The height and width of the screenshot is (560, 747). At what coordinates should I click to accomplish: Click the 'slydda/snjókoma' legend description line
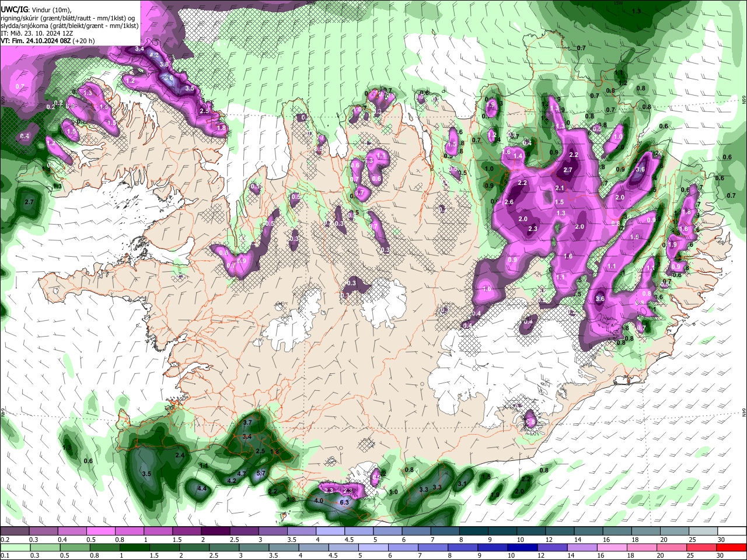[x=69, y=26]
